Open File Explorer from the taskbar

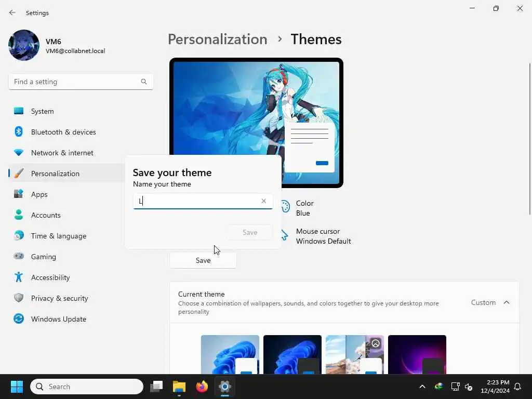[179, 387]
